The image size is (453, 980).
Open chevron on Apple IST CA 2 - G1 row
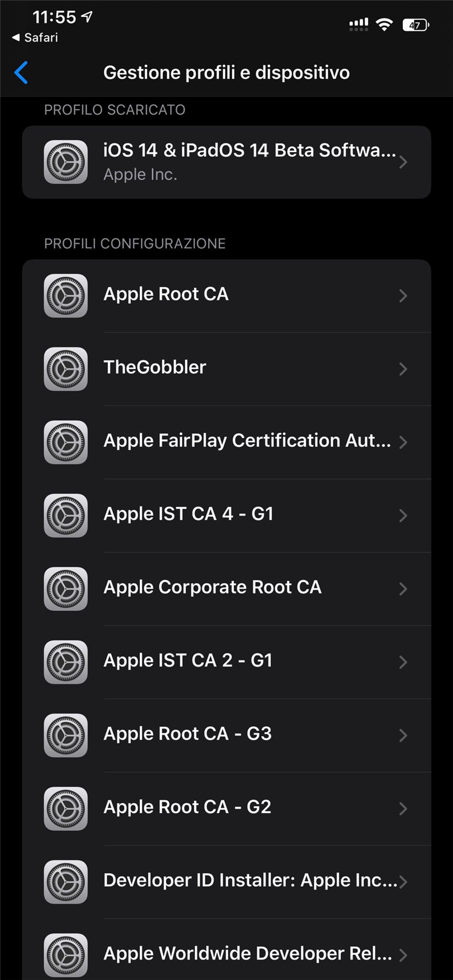[403, 662]
